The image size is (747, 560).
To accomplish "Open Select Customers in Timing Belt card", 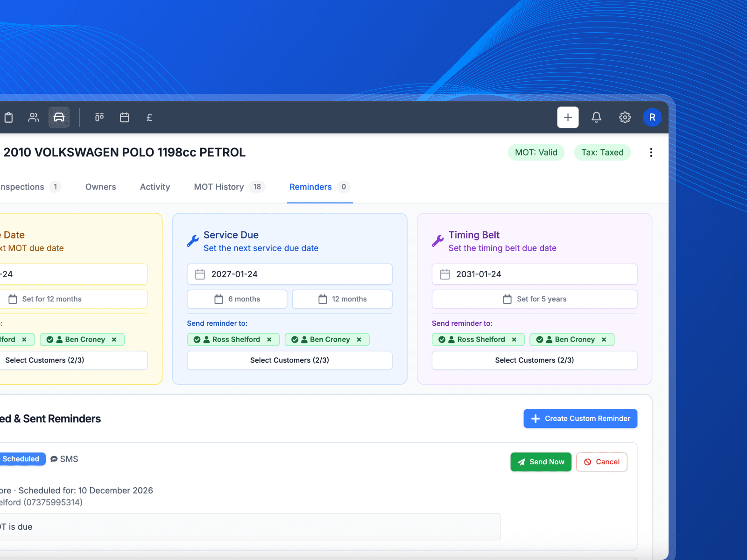I will pyautogui.click(x=535, y=360).
